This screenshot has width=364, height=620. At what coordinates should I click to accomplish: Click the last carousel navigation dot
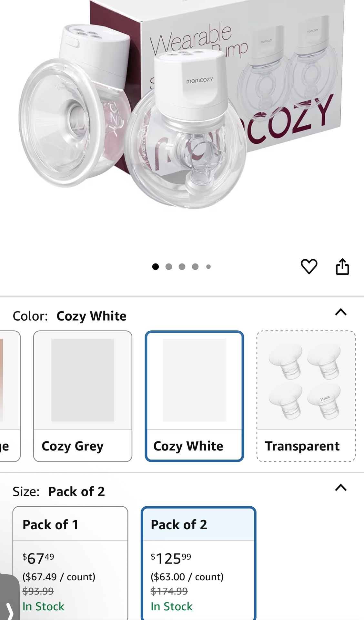[208, 267]
